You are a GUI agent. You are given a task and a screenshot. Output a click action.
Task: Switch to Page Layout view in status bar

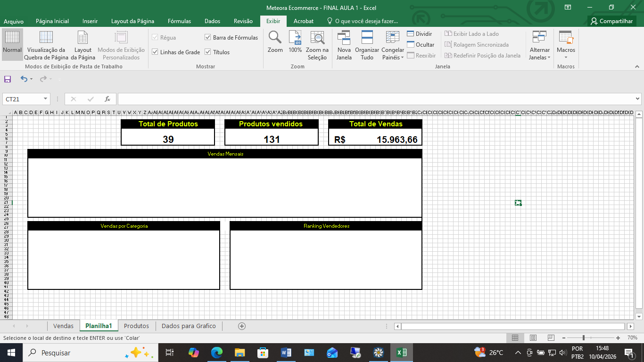[x=533, y=338]
